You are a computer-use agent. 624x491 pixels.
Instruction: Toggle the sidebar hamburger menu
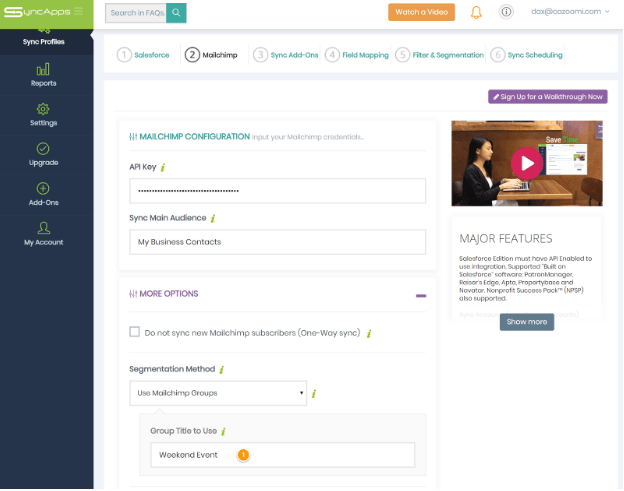click(x=78, y=11)
